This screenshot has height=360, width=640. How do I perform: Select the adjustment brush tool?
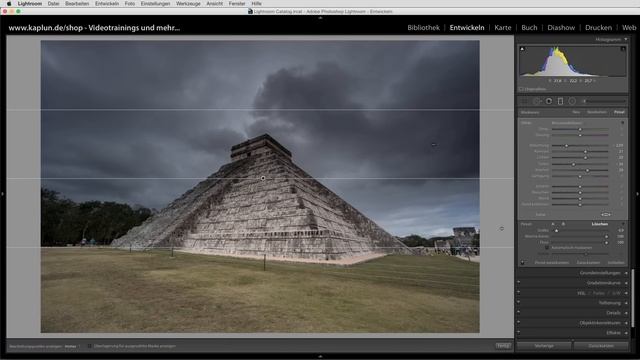tap(604, 101)
